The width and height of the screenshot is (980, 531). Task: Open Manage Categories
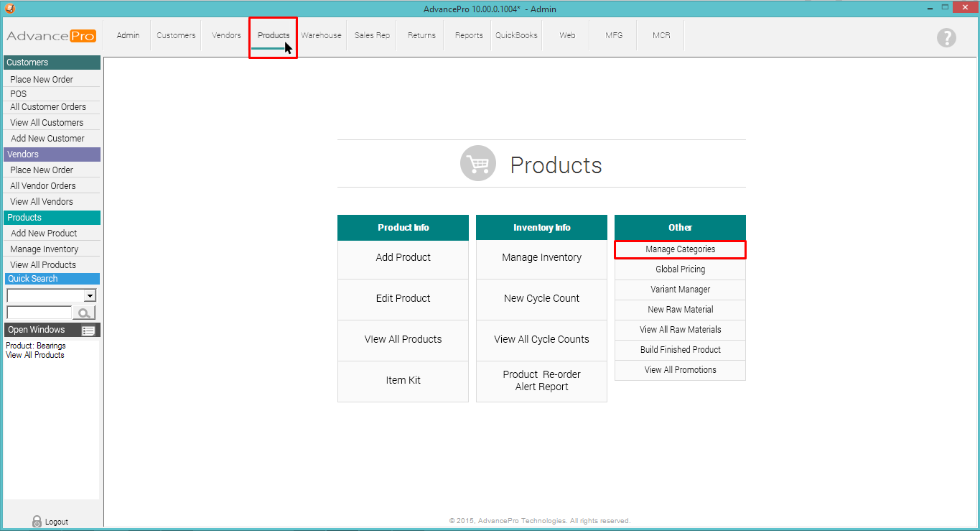[680, 249]
